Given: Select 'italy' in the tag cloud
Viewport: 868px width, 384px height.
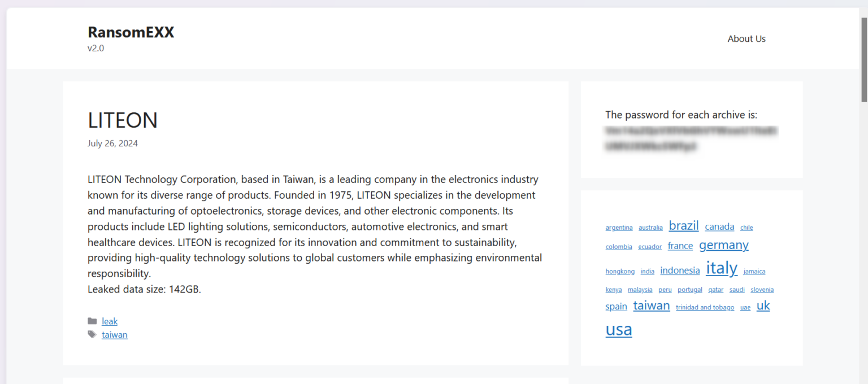Looking at the screenshot, I should [722, 268].
